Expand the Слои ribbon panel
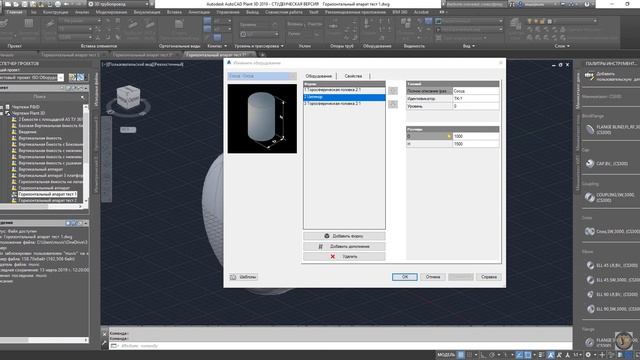The height and width of the screenshot is (360, 640). (562, 46)
